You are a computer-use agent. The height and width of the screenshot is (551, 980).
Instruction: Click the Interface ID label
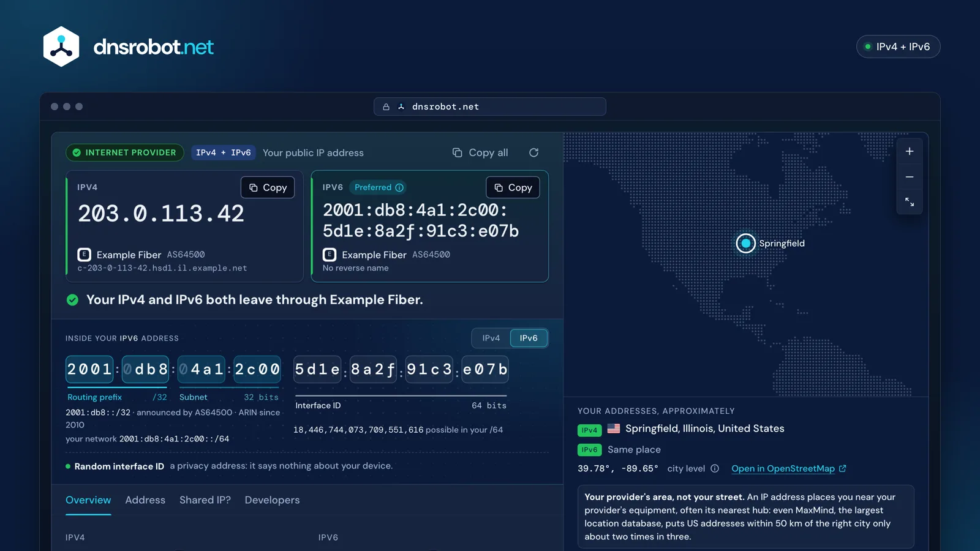click(x=318, y=405)
